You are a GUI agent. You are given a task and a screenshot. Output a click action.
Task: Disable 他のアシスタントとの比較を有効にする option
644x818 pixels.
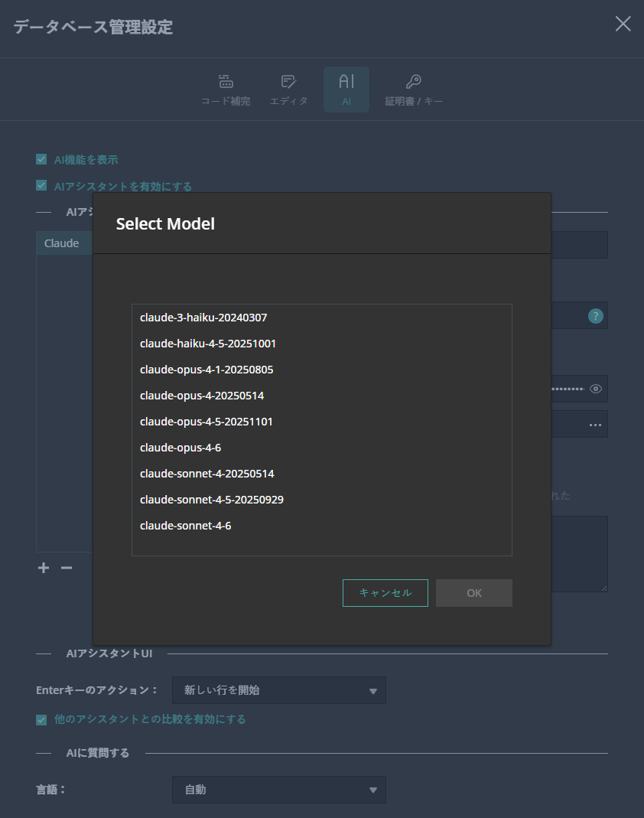click(41, 719)
